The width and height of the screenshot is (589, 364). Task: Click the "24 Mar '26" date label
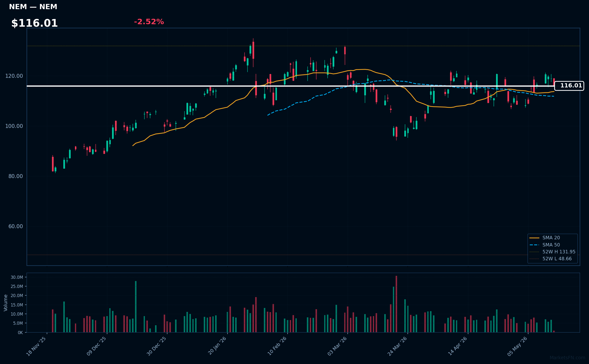point(397,346)
